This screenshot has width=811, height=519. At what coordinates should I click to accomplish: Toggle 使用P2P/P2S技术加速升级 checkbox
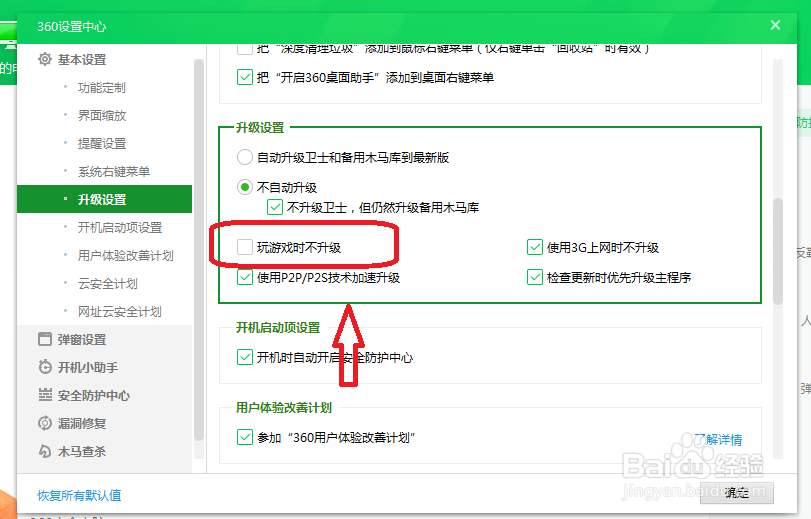[x=245, y=277]
